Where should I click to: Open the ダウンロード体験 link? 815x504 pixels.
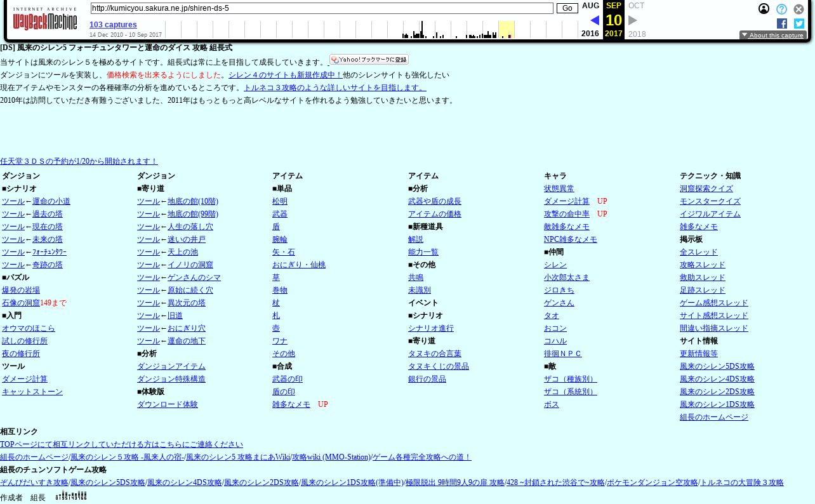coord(168,404)
